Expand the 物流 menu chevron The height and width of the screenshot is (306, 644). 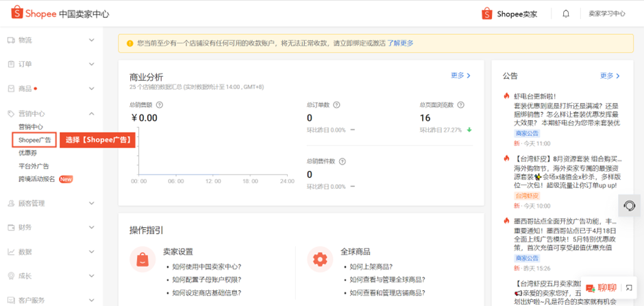[x=92, y=40]
